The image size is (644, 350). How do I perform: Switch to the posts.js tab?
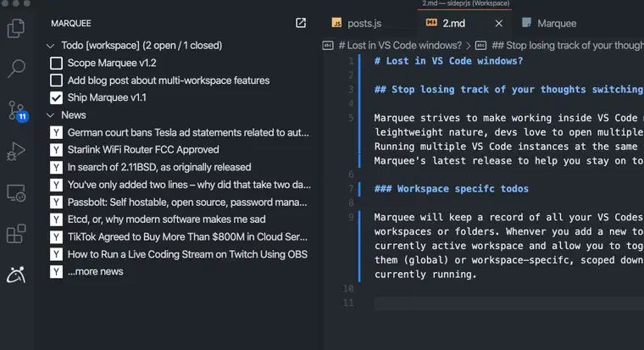364,24
